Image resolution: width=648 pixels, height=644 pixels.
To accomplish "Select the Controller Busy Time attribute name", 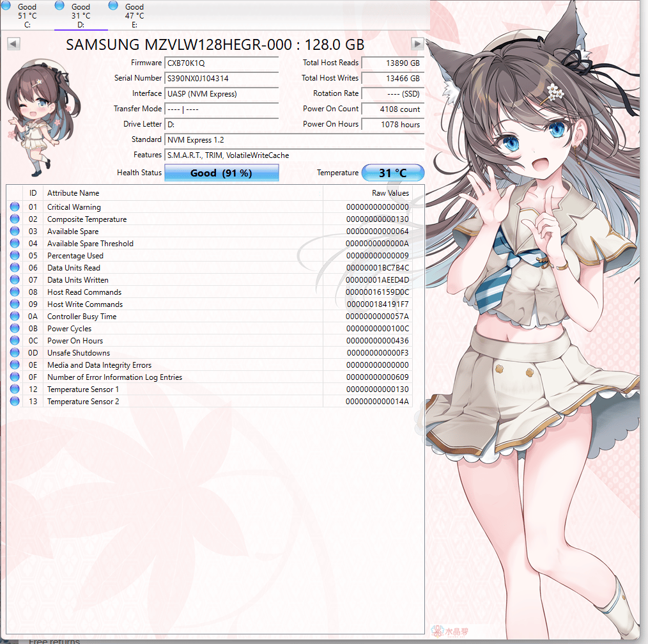I will click(82, 317).
